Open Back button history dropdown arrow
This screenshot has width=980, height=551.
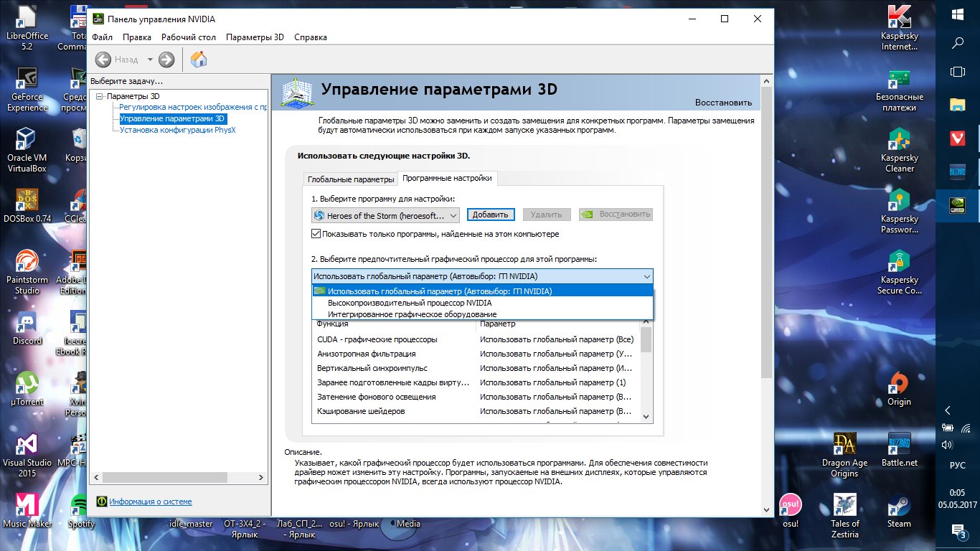[150, 60]
